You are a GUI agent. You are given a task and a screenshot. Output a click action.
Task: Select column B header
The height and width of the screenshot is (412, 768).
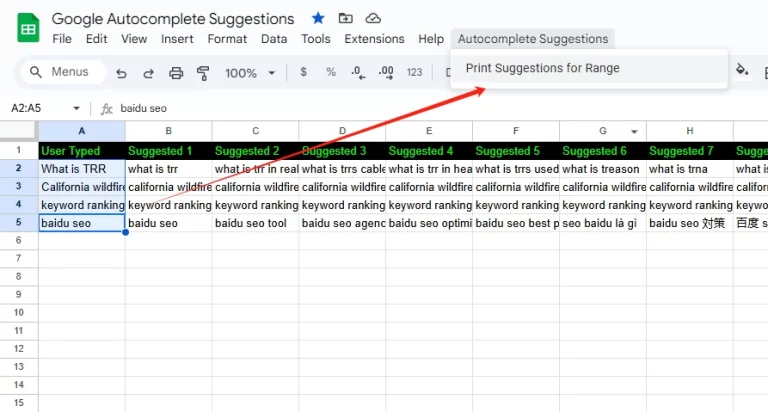coord(168,131)
